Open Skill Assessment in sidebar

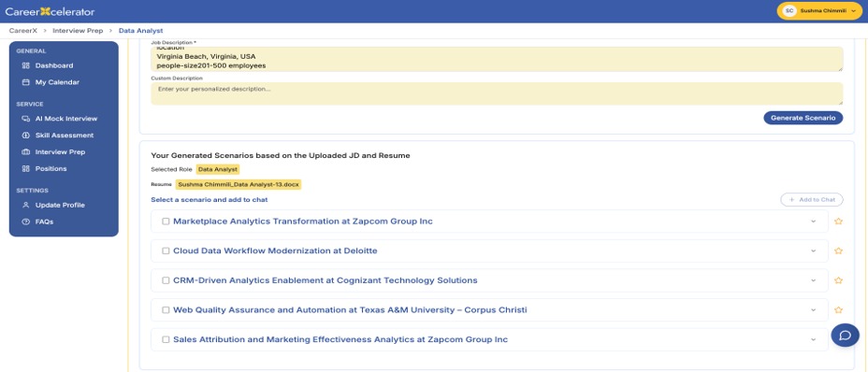click(64, 136)
